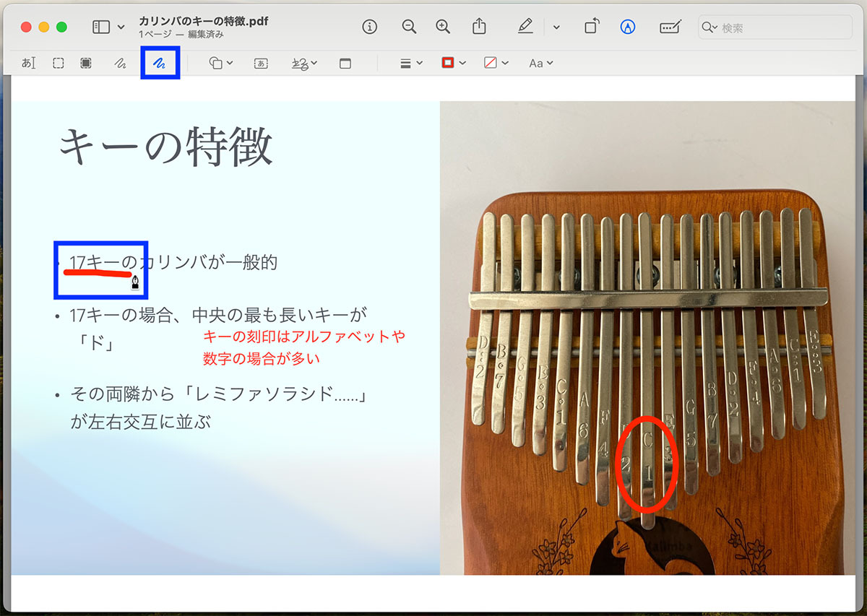Click the kalimba photo in the slide
Viewport: 867px width, 616px height.
tap(647, 338)
